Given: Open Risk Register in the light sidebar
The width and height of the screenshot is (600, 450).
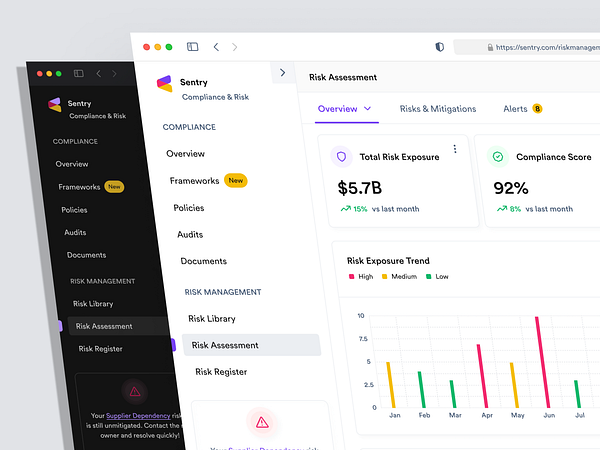Looking at the screenshot, I should pyautogui.click(x=221, y=372).
